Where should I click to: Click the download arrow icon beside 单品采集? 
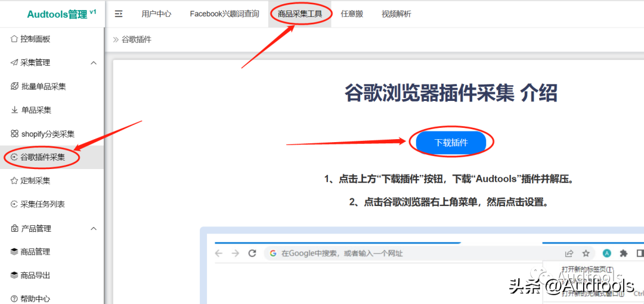pos(14,110)
